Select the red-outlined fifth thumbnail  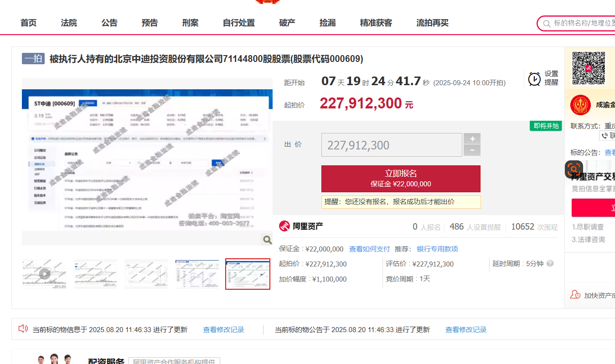pos(248,274)
